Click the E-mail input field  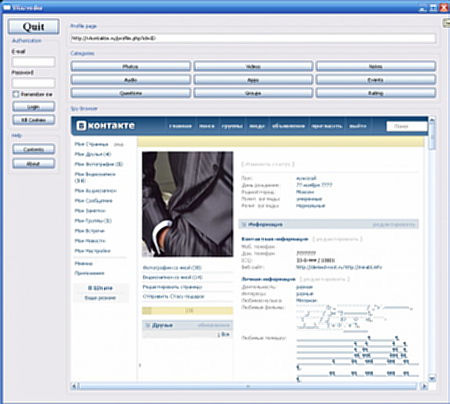(x=34, y=62)
